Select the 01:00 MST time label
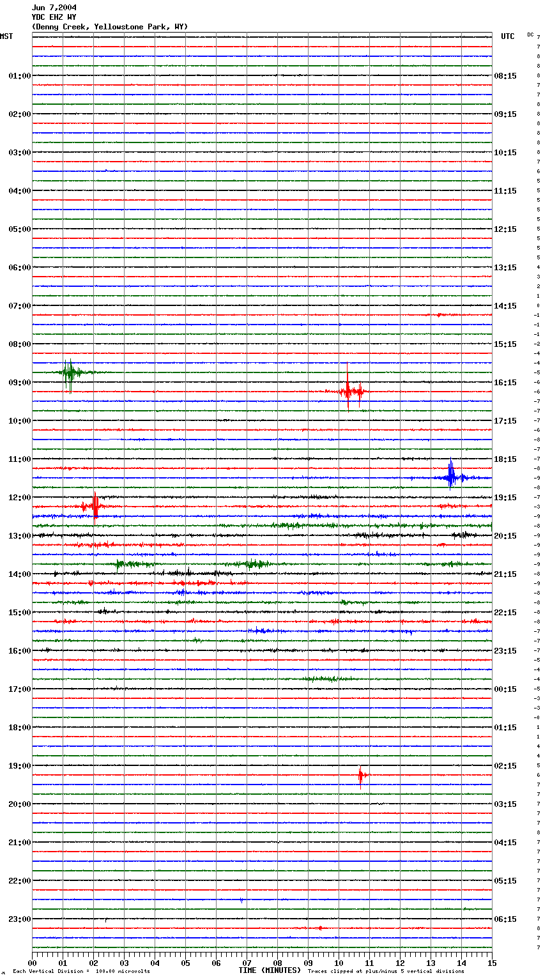This screenshot has height=980, width=543. 20,76
